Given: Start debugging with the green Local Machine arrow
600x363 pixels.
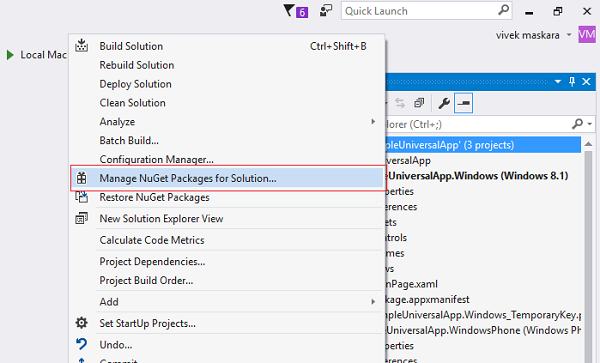Looking at the screenshot, I should [x=10, y=55].
